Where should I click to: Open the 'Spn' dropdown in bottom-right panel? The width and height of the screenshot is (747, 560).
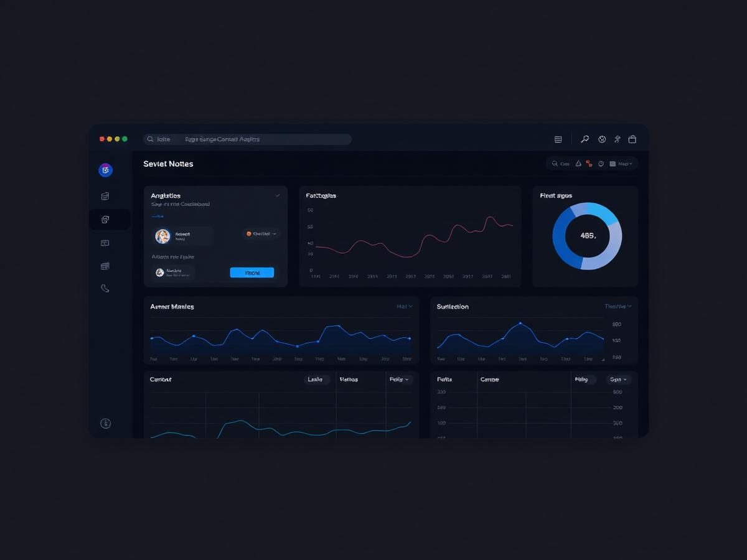coord(618,379)
